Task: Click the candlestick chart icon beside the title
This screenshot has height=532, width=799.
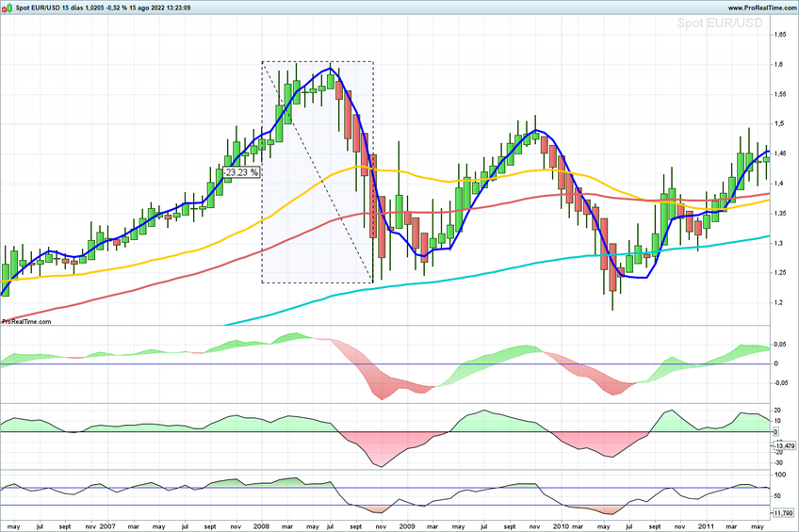Action: [8, 8]
